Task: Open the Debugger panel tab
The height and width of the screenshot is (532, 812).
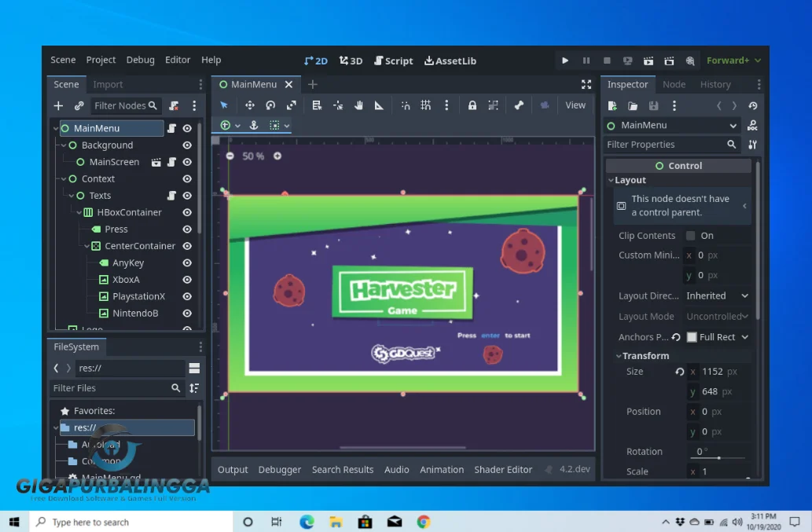Action: tap(279, 469)
